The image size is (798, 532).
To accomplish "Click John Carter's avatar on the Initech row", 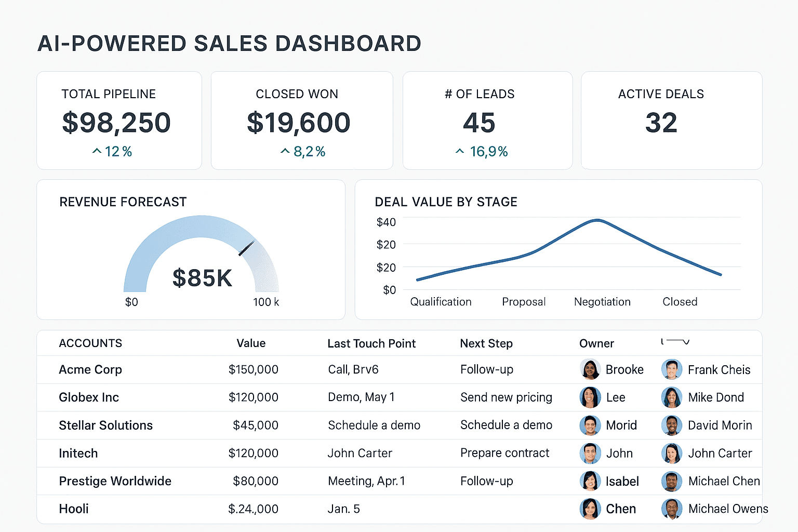I will click(672, 453).
